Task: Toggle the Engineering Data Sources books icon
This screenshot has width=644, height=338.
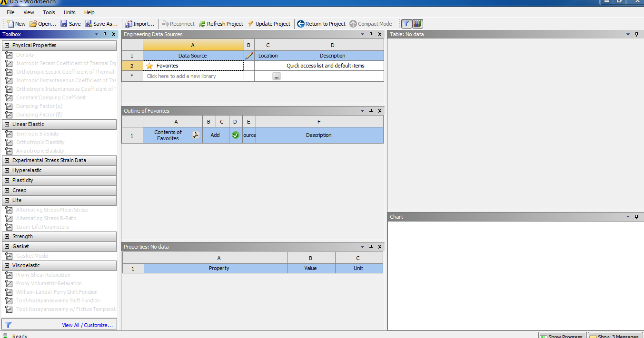Action: pyautogui.click(x=417, y=24)
